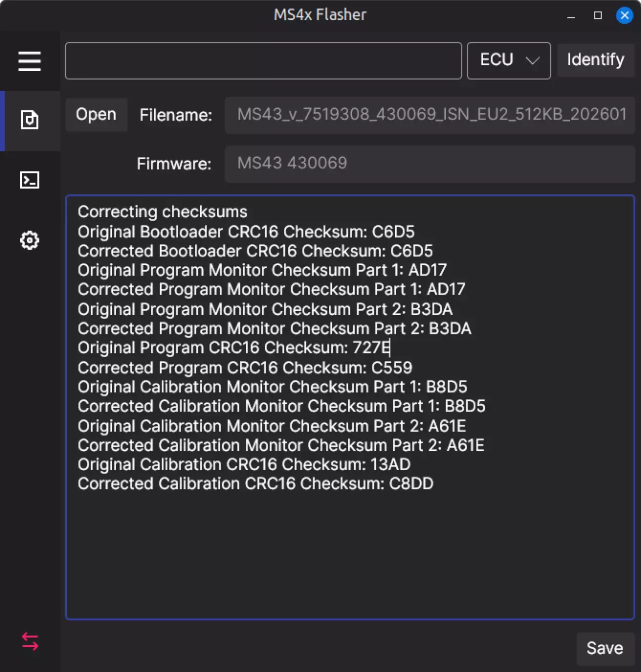Click the Filename text field

pos(429,115)
